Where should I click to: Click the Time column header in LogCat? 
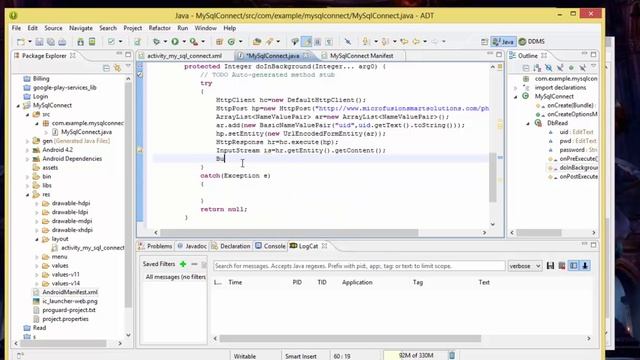click(x=235, y=282)
